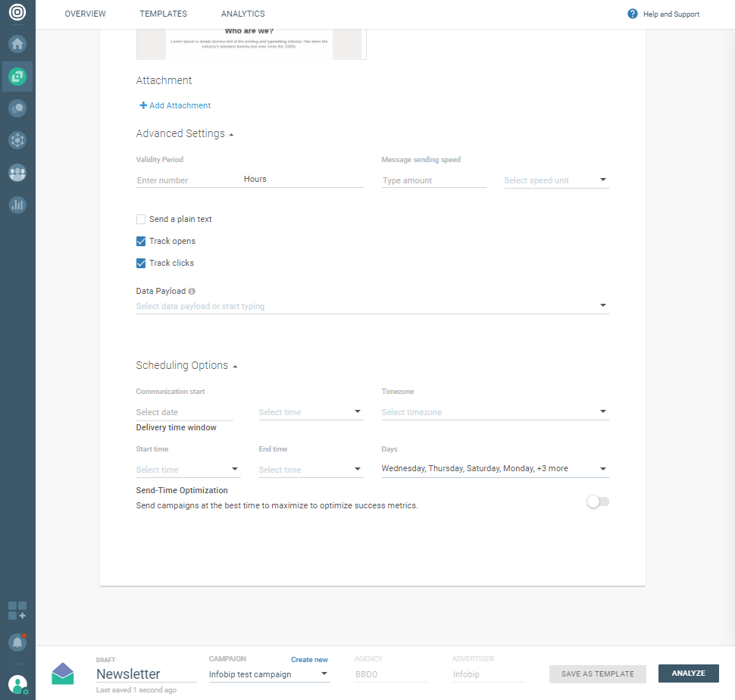Open the Select speed unit dropdown

coord(556,180)
